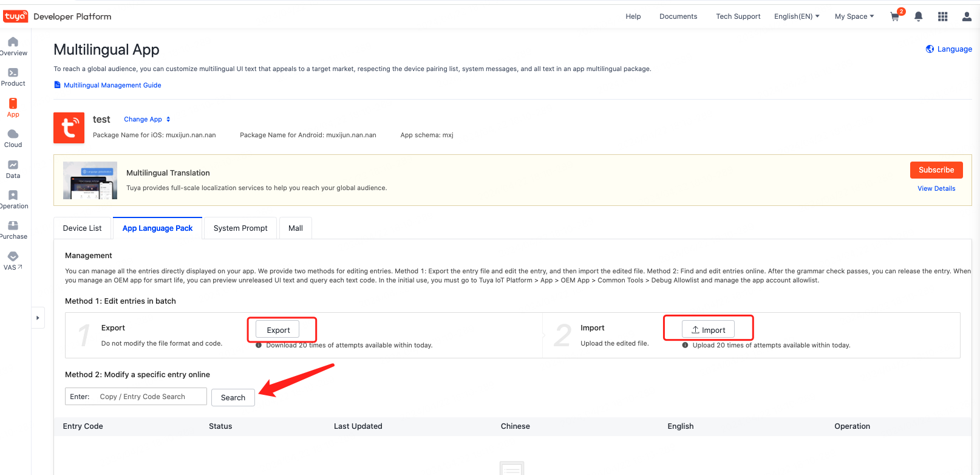Open VAS section in sidebar
This screenshot has height=475, width=980.
pos(13,261)
